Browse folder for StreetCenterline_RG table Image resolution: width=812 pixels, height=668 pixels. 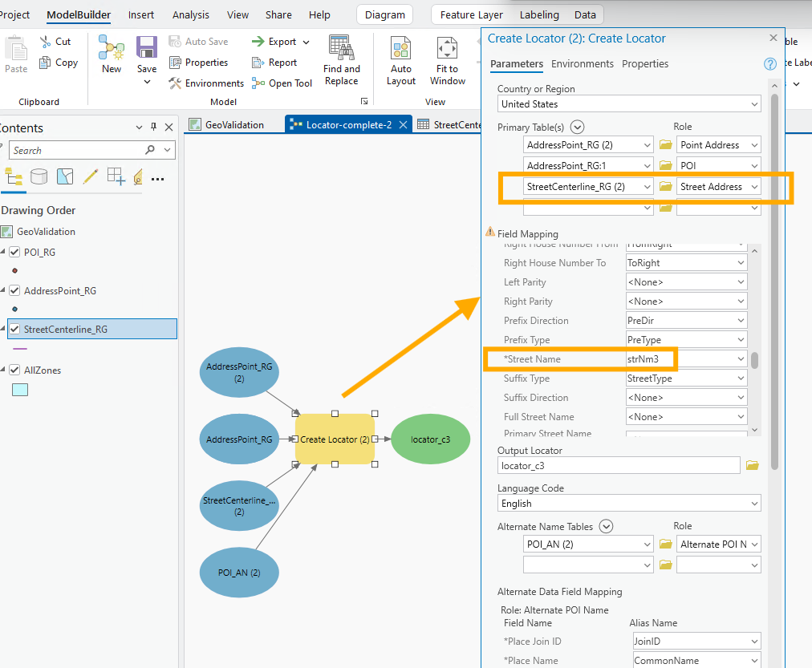point(666,187)
